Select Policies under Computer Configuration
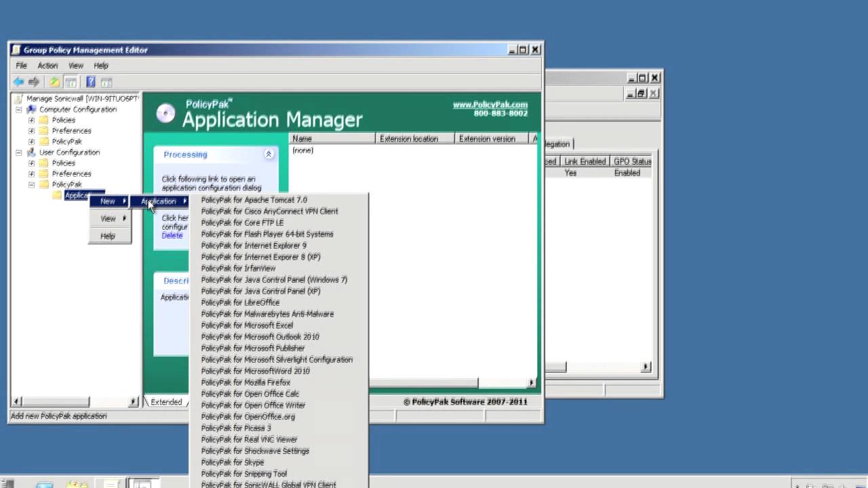This screenshot has height=488, width=868. (x=63, y=120)
